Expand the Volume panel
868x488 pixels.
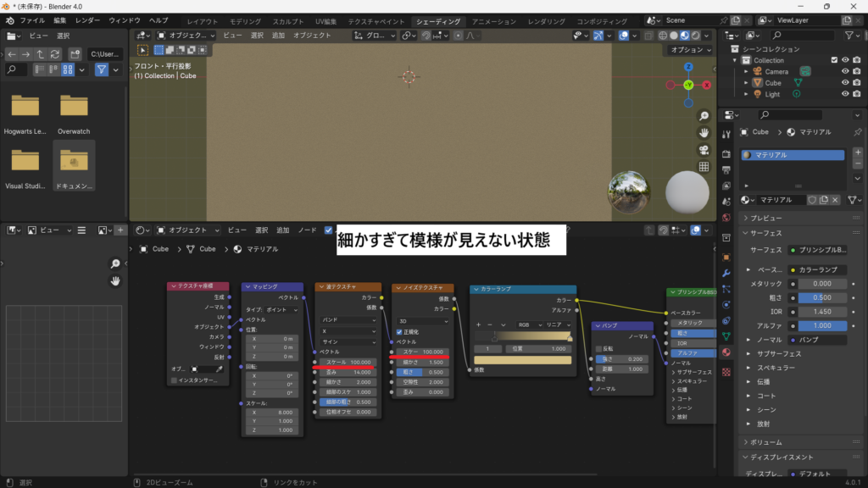click(x=766, y=442)
